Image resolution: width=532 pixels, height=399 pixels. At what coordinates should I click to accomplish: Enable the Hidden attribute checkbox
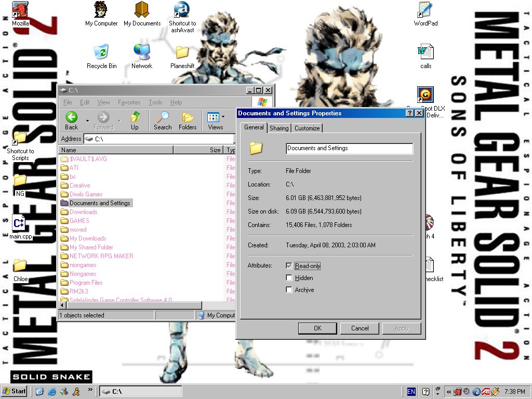289,278
